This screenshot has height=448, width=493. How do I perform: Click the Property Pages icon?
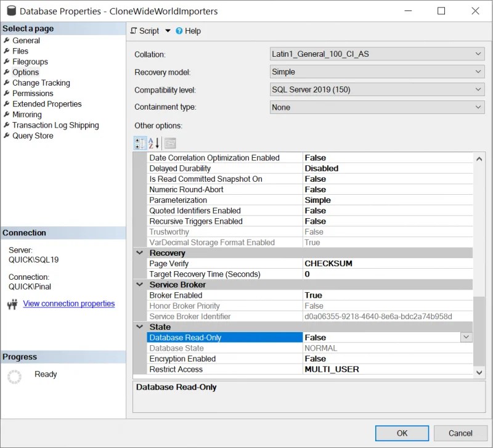[170, 143]
